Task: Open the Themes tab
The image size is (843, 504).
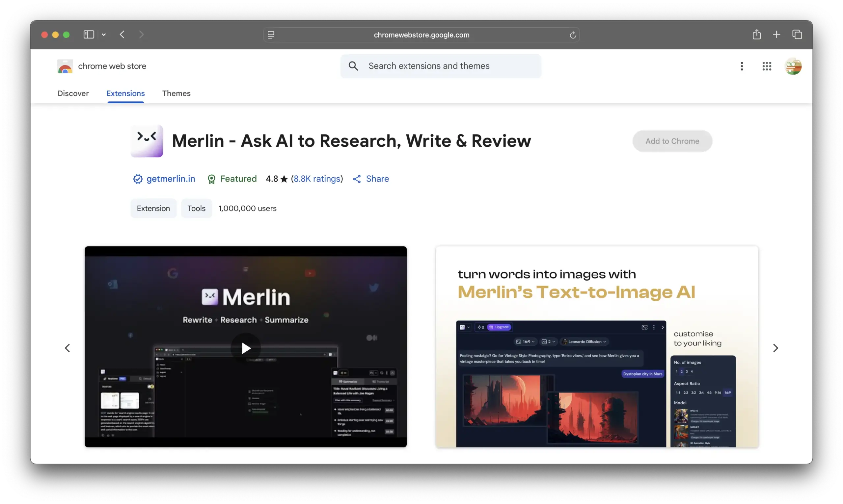Action: click(176, 93)
